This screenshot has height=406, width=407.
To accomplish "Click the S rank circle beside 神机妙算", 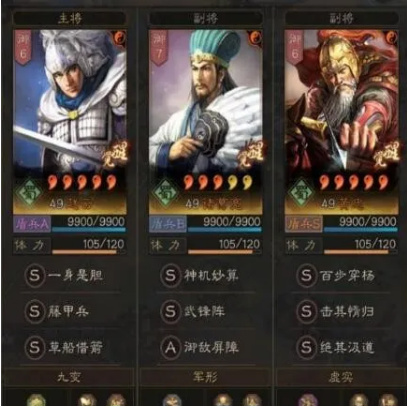I will point(170,276).
